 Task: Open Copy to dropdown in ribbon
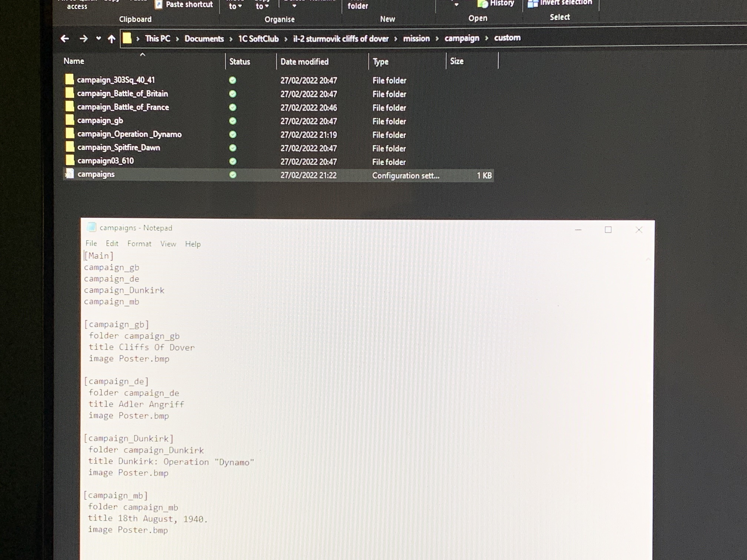[x=262, y=5]
